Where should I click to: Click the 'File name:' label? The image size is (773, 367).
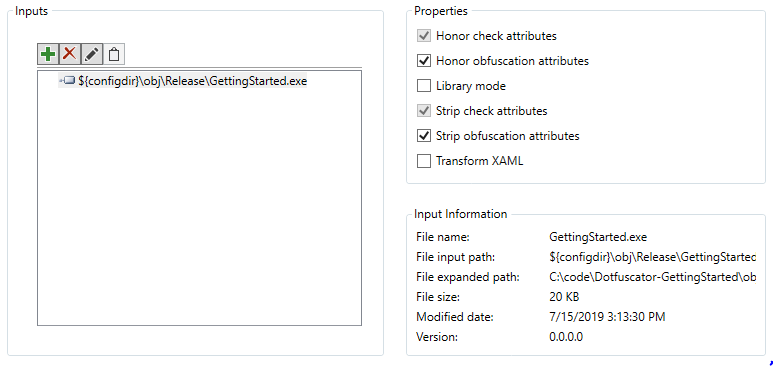click(x=442, y=237)
